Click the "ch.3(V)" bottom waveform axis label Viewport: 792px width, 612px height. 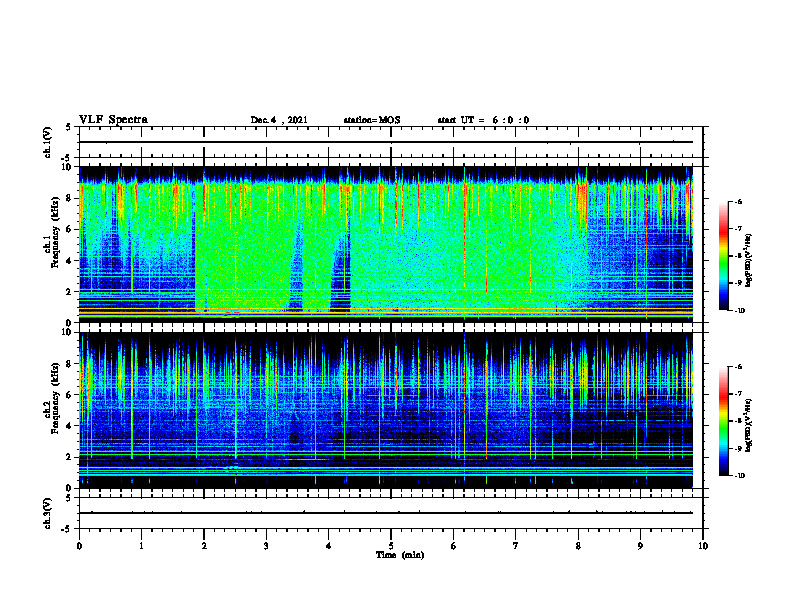point(47,513)
